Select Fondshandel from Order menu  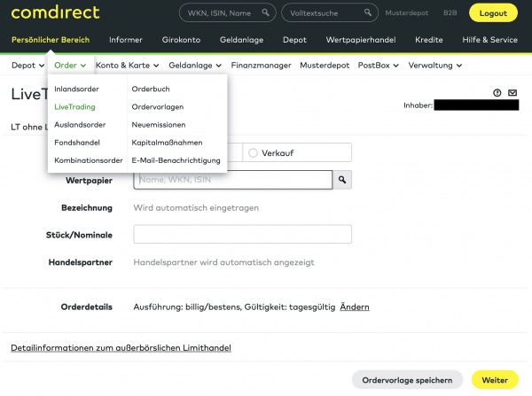pos(77,143)
